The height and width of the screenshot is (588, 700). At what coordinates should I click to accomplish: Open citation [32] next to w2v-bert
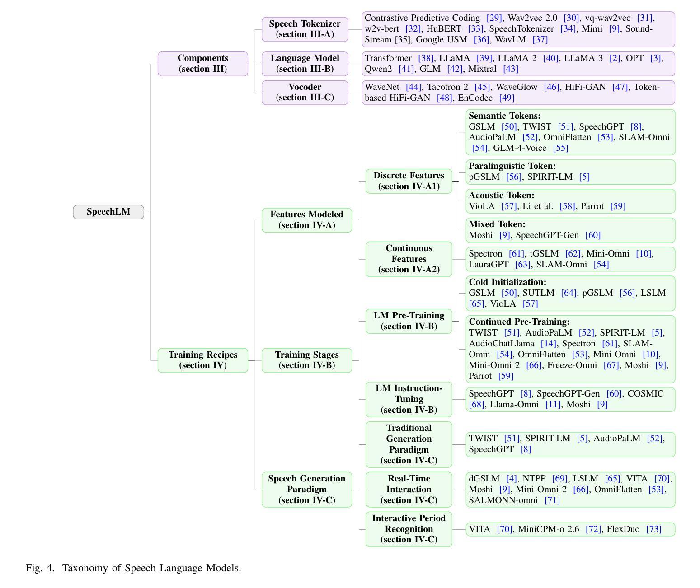(413, 29)
